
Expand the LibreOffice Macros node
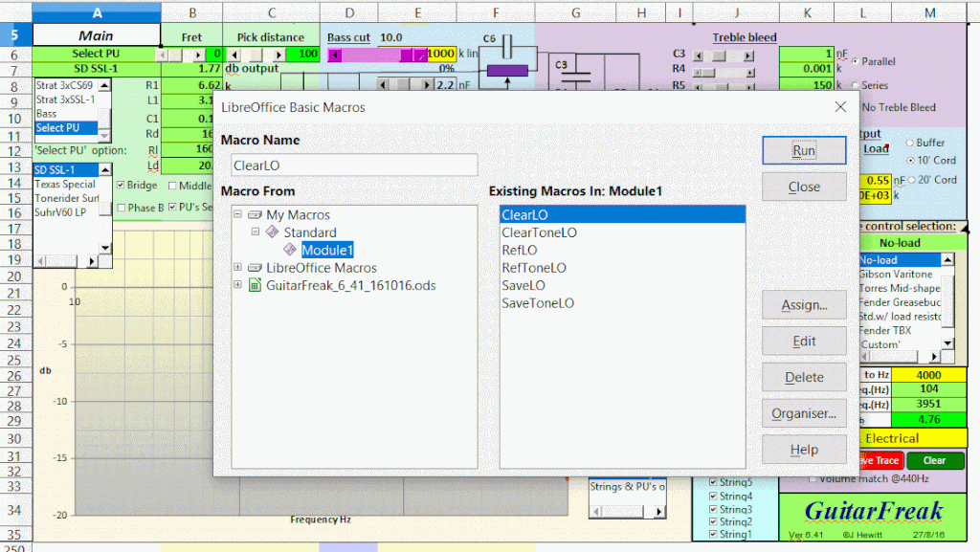coord(237,267)
